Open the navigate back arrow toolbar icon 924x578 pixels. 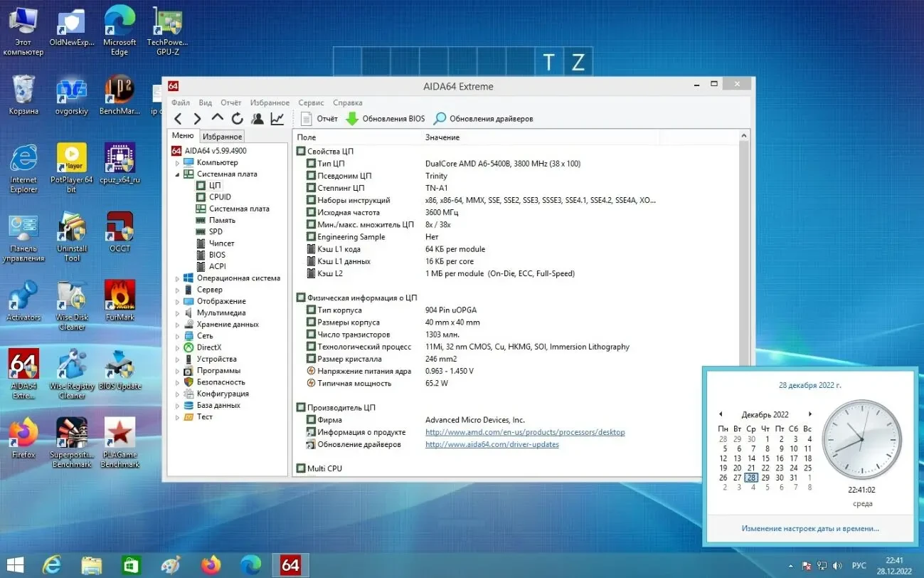[x=177, y=118]
